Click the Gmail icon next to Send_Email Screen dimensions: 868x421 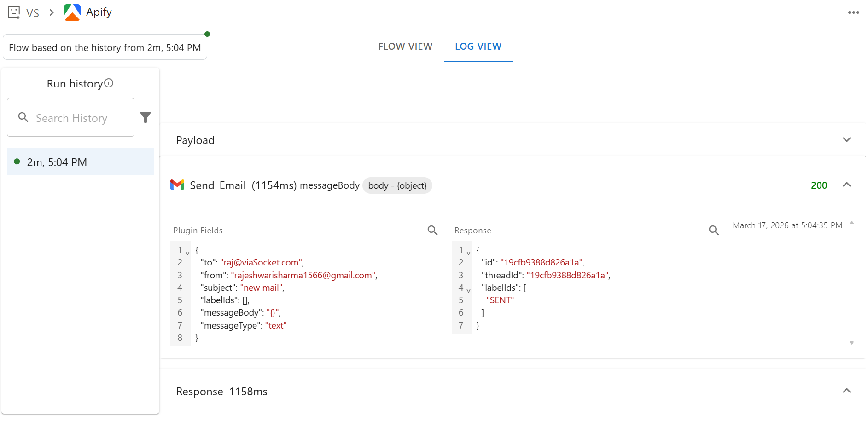click(177, 185)
